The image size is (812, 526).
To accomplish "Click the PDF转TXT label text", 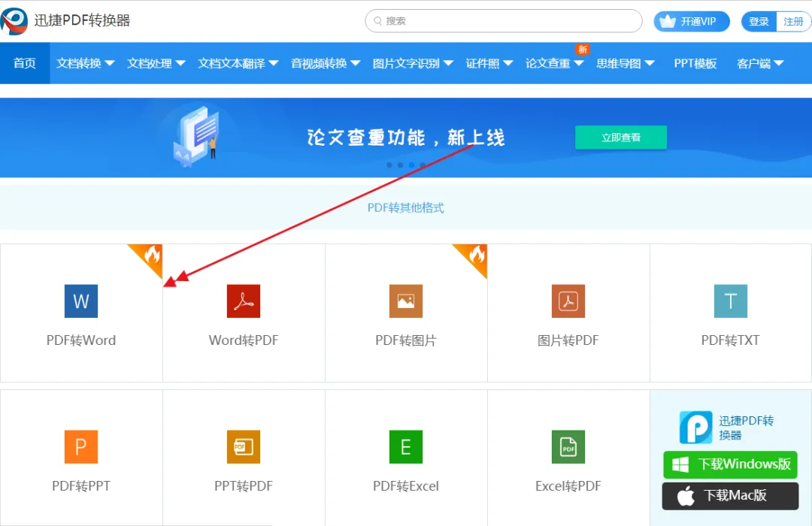I will tap(731, 340).
